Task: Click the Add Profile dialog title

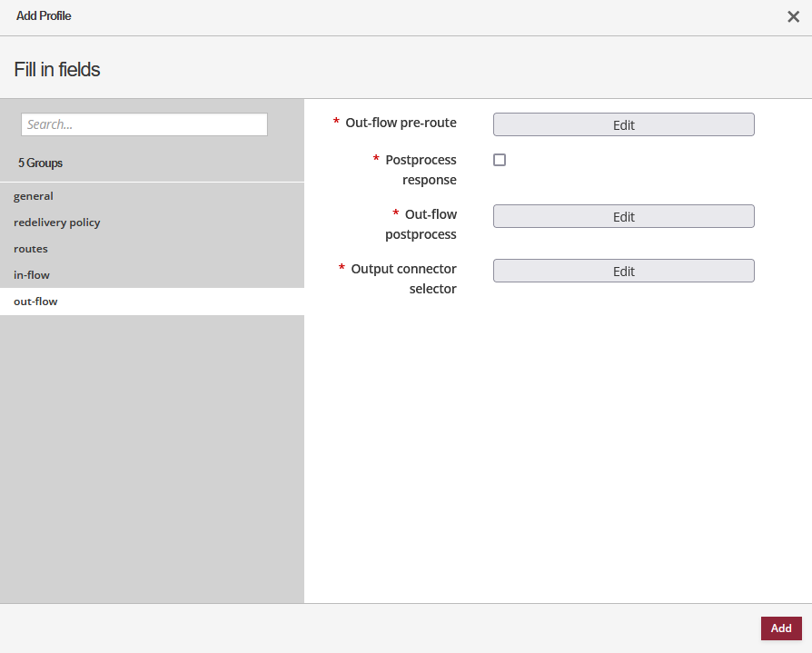Action: pos(44,16)
